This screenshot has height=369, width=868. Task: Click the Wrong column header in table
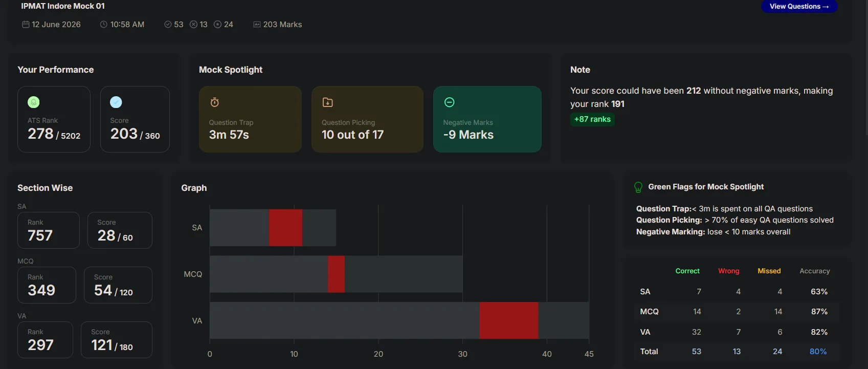point(729,271)
